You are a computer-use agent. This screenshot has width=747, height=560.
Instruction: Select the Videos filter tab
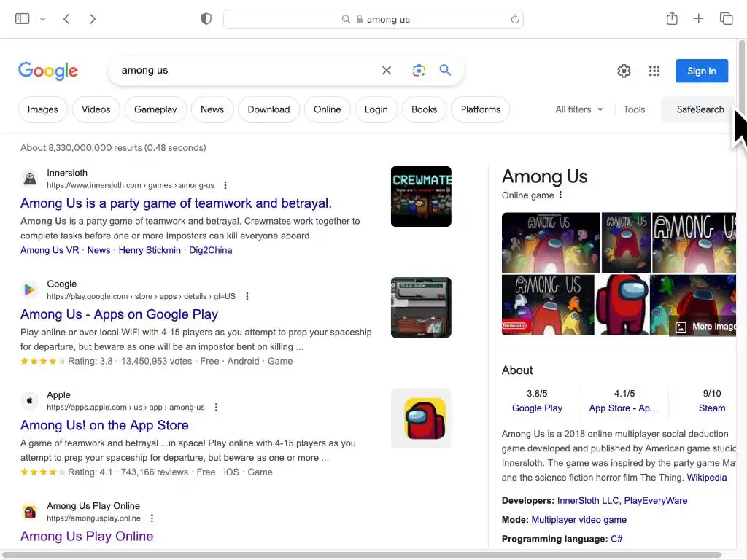pyautogui.click(x=96, y=109)
